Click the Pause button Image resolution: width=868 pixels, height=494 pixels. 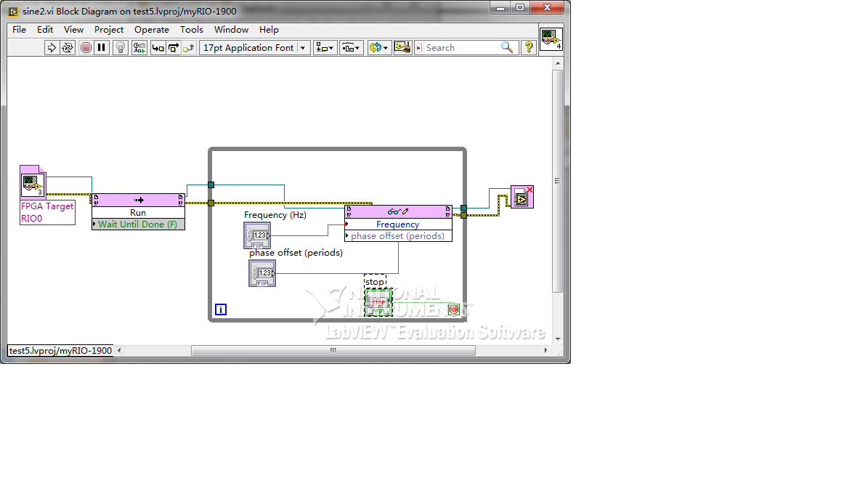click(x=101, y=48)
